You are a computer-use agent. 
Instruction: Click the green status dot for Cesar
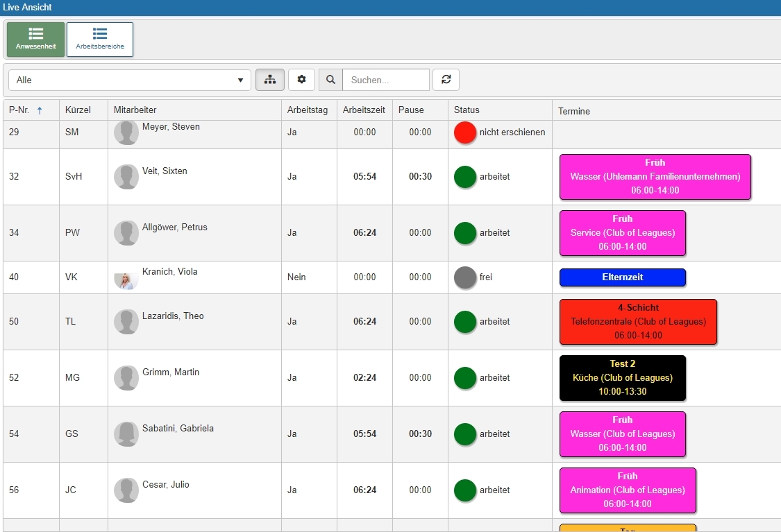tap(465, 490)
